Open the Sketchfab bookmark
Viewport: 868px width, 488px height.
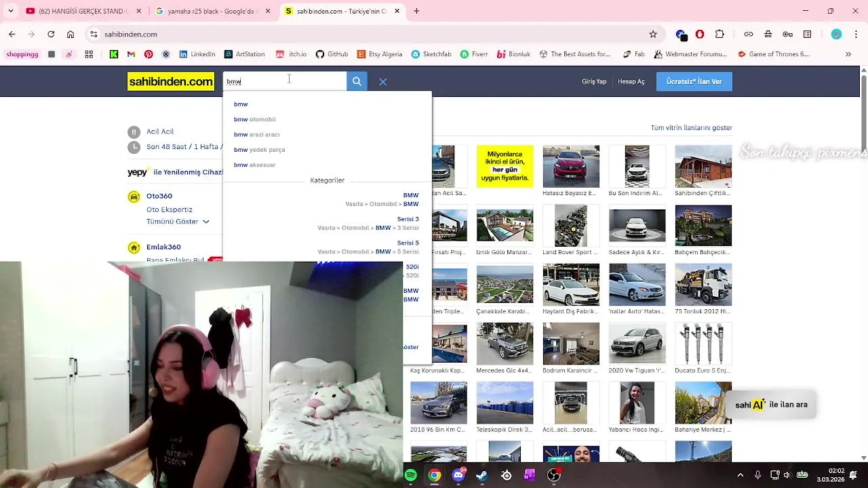[x=431, y=54]
